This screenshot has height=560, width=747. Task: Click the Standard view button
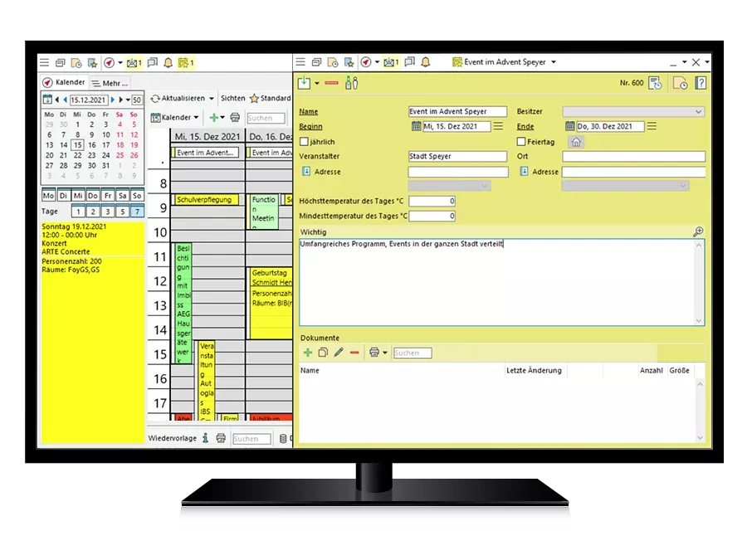click(271, 99)
